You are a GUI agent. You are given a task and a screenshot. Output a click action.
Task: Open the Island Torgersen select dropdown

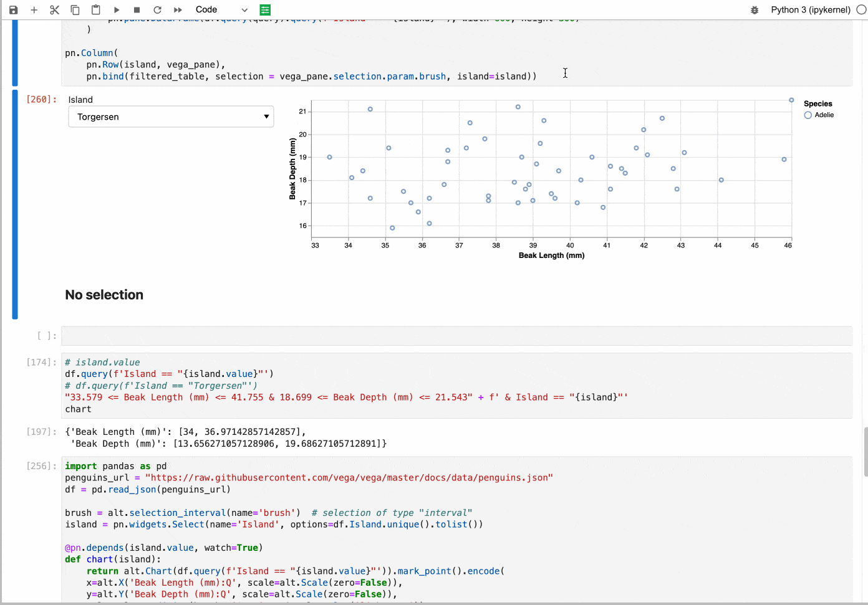tap(171, 117)
